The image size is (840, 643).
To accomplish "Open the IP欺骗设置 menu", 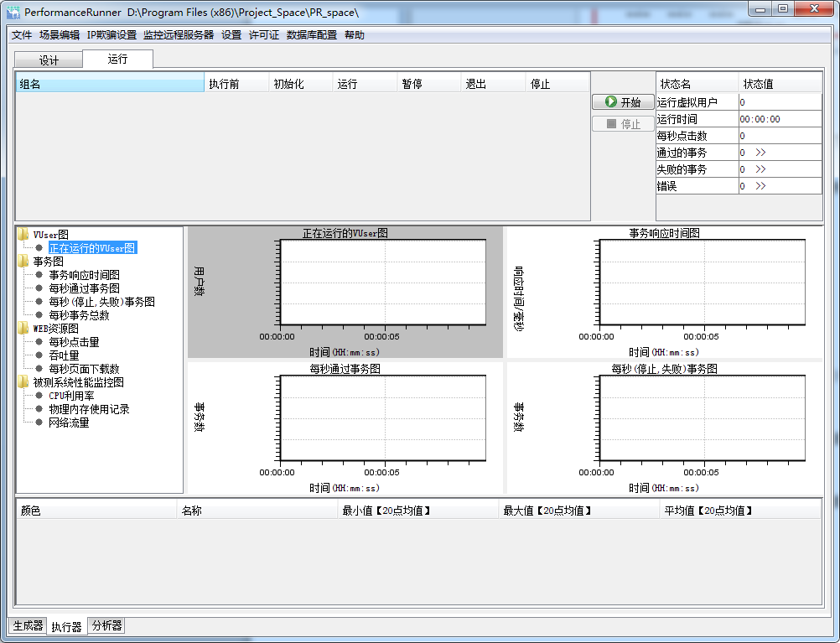I will [111, 35].
